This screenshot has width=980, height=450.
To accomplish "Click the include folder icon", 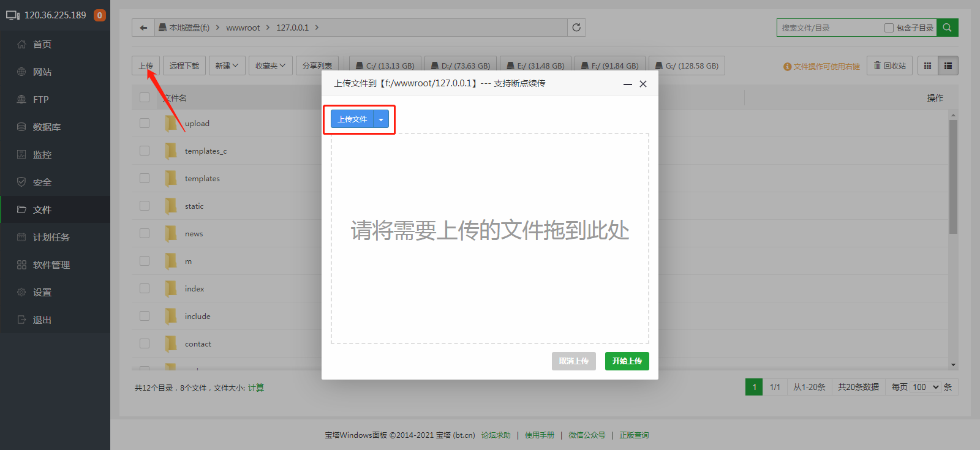I will tap(171, 316).
